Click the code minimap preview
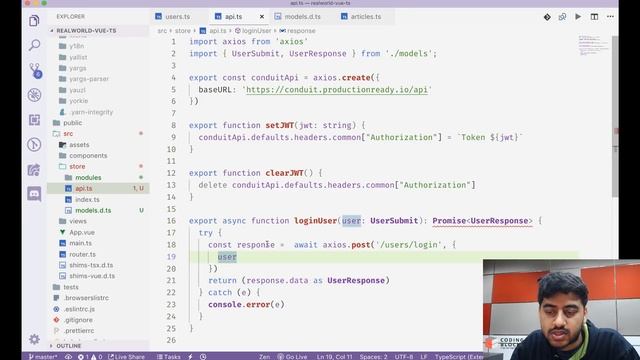The image size is (640, 360). pyautogui.click(x=593, y=45)
